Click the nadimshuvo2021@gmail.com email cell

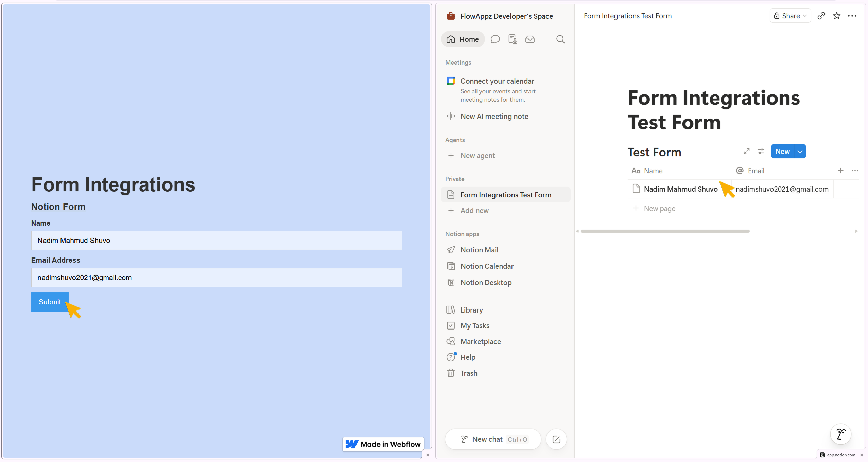point(782,189)
